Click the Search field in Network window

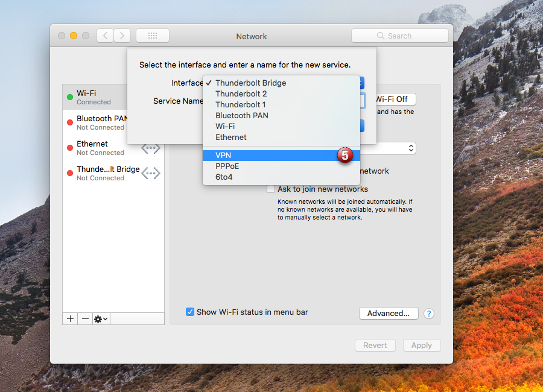(399, 36)
